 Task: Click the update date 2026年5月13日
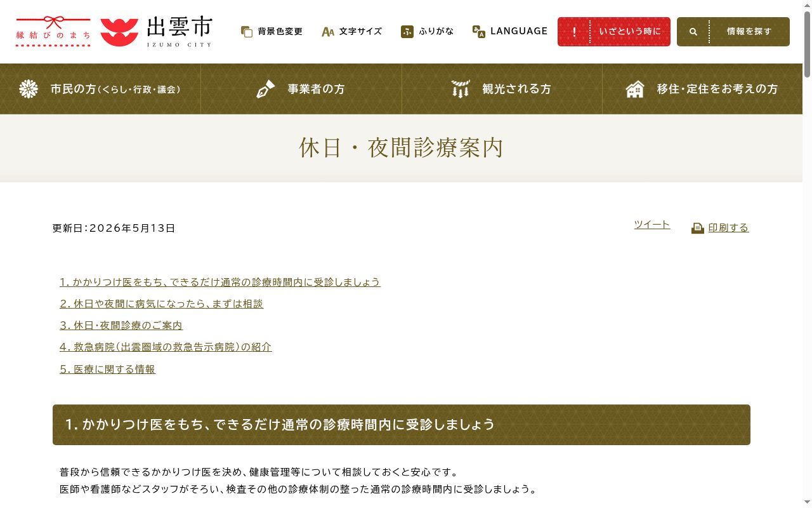pyautogui.click(x=133, y=229)
